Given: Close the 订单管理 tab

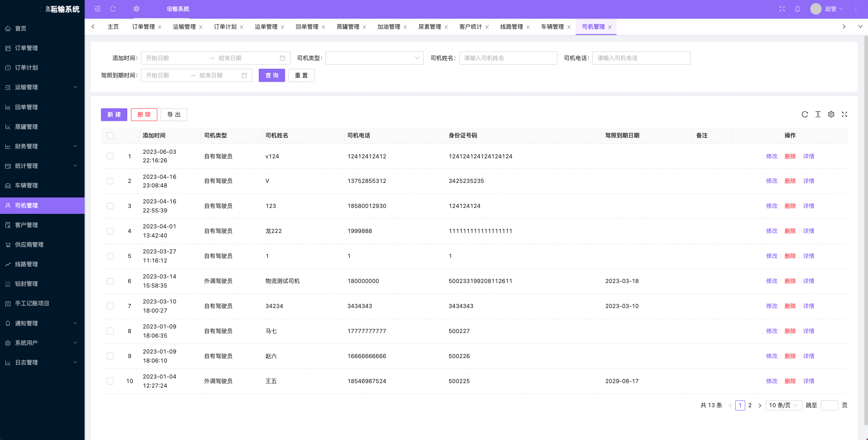Looking at the screenshot, I should [x=160, y=27].
